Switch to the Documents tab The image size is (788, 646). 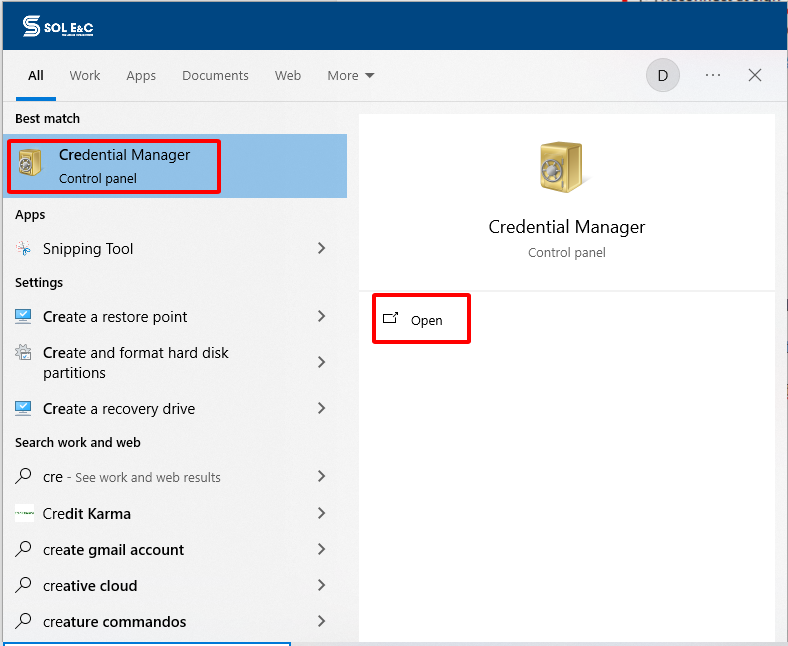(x=215, y=76)
